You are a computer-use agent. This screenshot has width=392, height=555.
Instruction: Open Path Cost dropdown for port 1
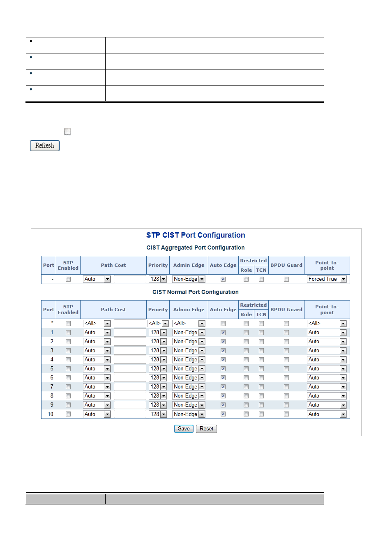[x=97, y=333]
